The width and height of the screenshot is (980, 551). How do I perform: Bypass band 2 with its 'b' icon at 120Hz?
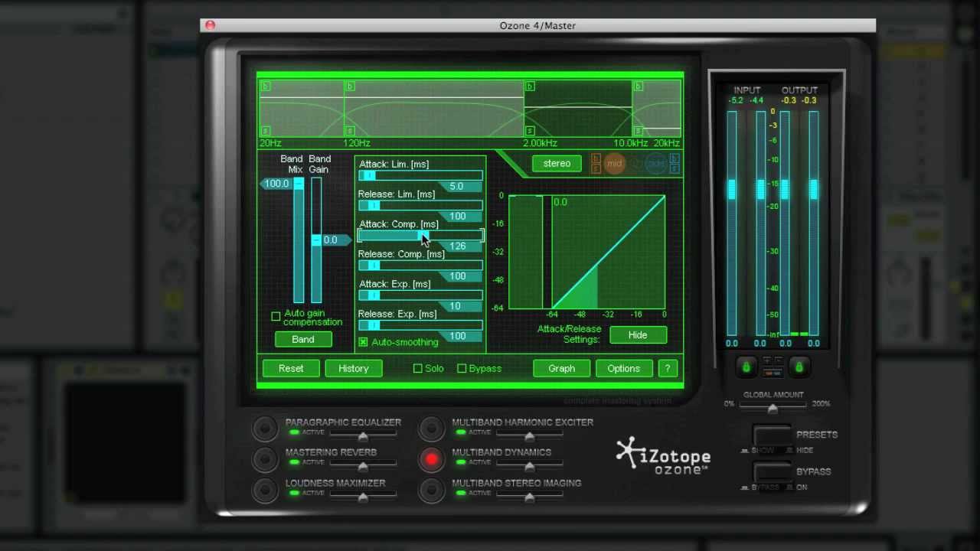350,86
